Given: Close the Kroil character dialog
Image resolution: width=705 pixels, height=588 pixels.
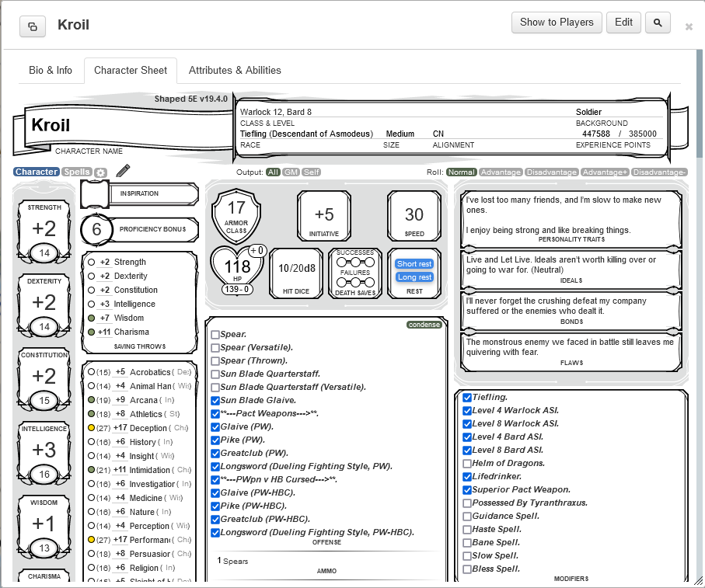Looking at the screenshot, I should [689, 27].
